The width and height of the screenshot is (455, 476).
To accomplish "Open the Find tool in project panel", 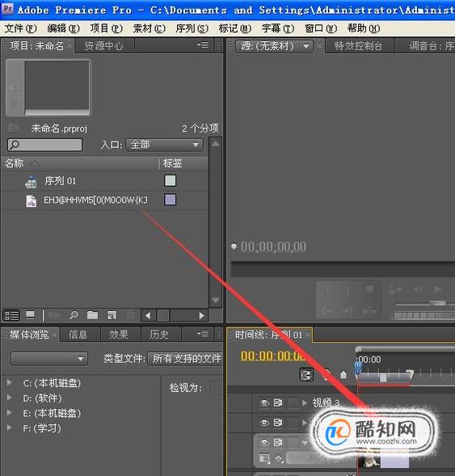I will [74, 315].
